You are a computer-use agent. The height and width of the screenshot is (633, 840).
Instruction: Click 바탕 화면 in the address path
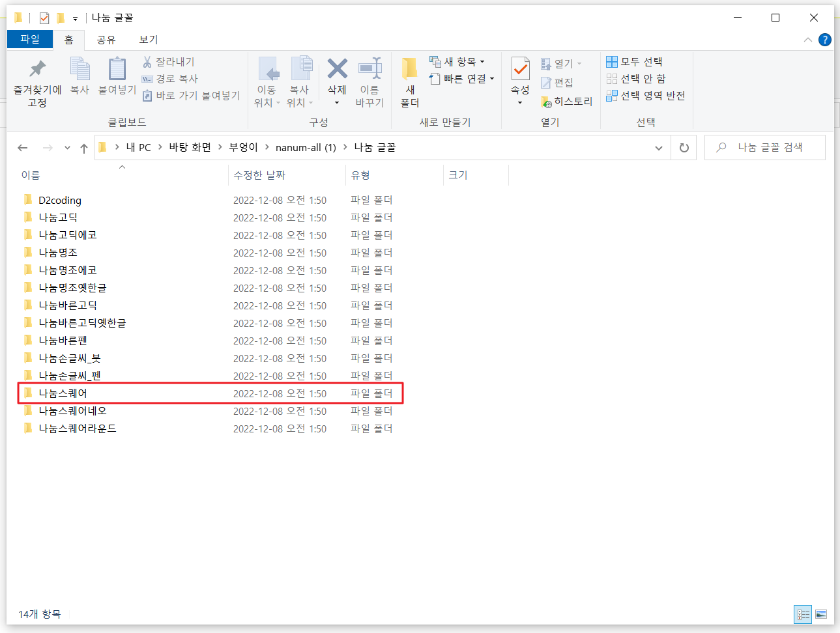tap(190, 148)
